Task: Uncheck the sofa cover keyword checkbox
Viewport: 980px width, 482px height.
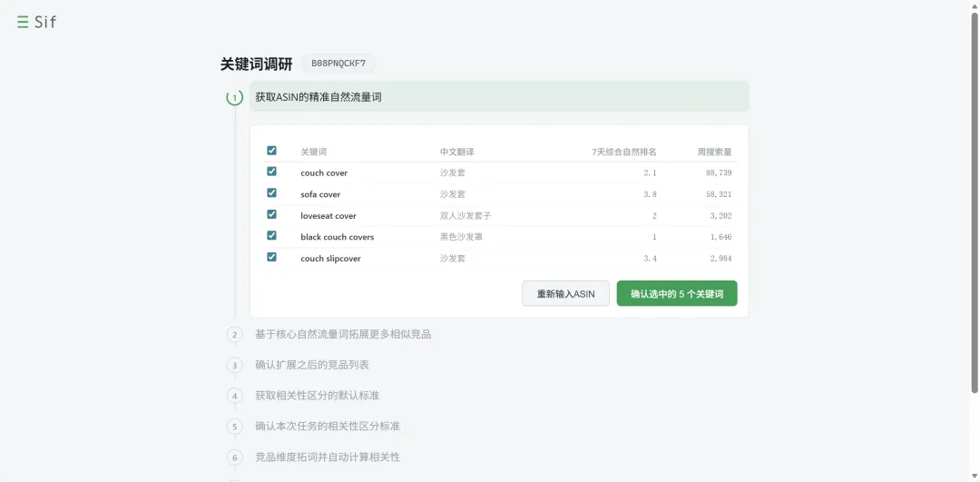Action: coord(272,192)
